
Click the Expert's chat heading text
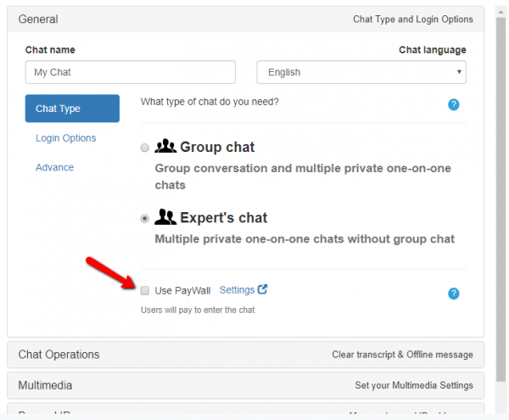(224, 217)
